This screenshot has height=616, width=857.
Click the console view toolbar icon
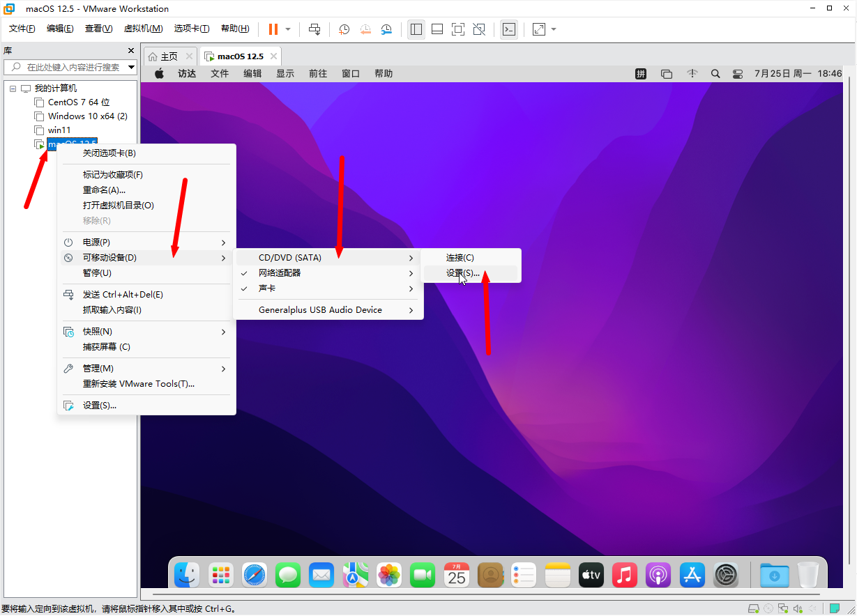[509, 29]
